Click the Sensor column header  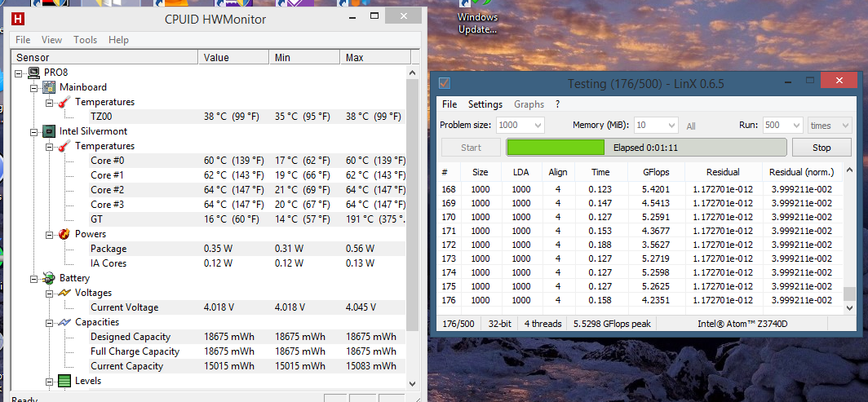click(x=105, y=58)
